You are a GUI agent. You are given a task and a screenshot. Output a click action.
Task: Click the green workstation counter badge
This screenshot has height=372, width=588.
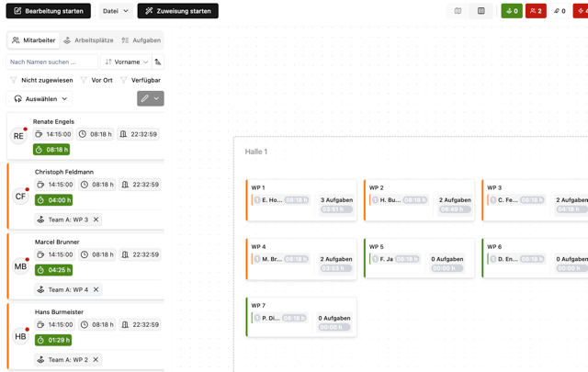[512, 11]
